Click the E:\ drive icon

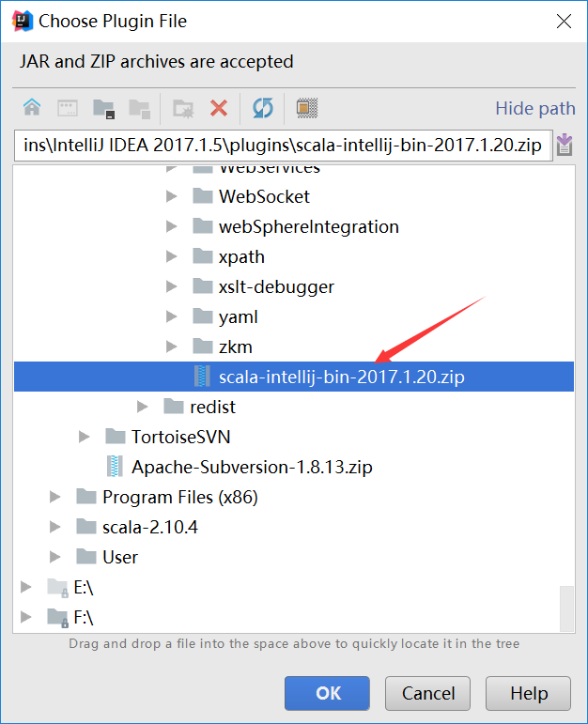pyautogui.click(x=57, y=587)
